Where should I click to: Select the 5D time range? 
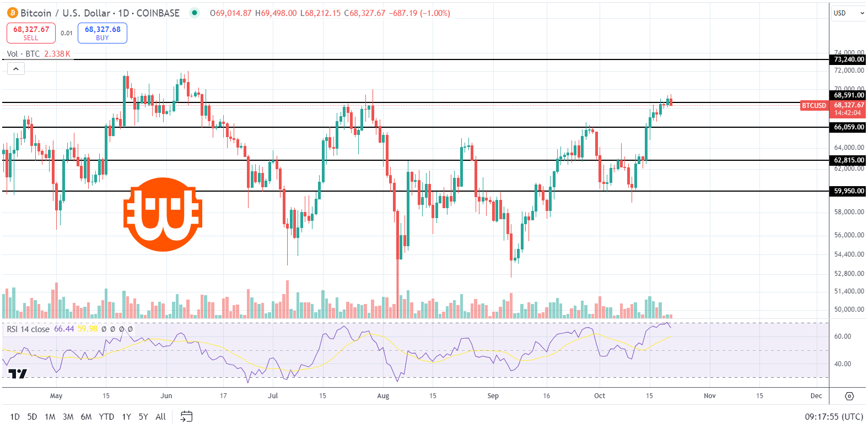coord(32,417)
